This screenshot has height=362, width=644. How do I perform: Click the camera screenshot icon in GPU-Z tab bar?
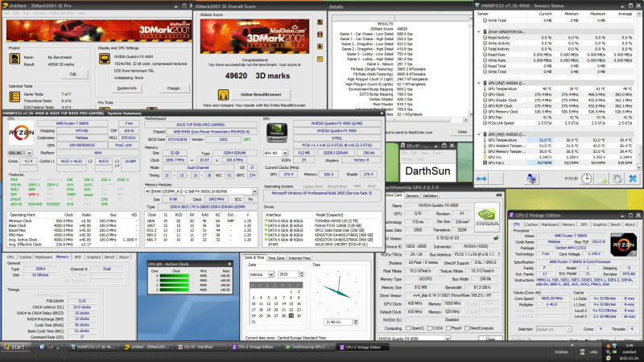[x=498, y=195]
